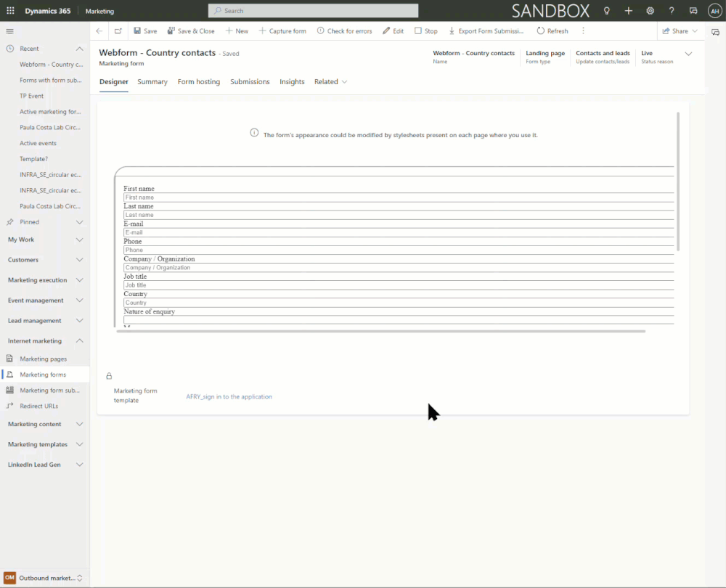Open the Status reason dropdown

coord(688,52)
